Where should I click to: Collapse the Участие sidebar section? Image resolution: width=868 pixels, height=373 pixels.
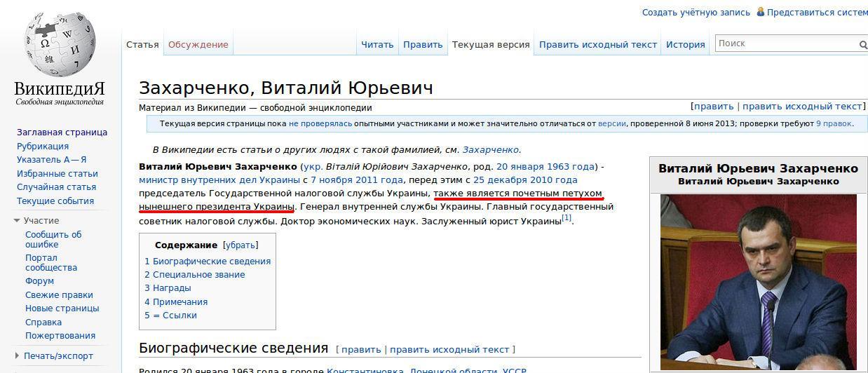17,221
